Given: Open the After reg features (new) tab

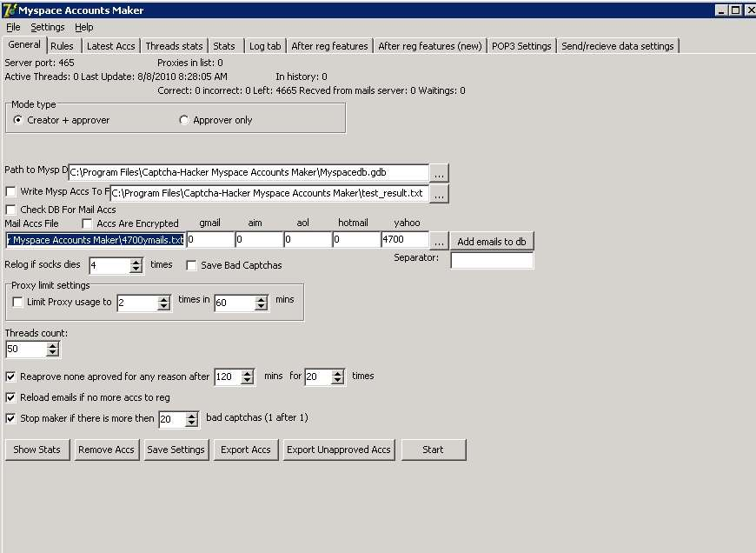Looking at the screenshot, I should click(x=430, y=46).
